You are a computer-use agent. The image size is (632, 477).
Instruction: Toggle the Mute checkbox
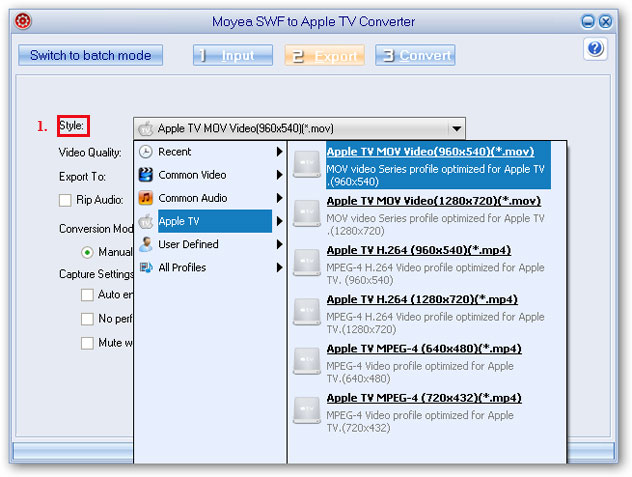click(87, 343)
